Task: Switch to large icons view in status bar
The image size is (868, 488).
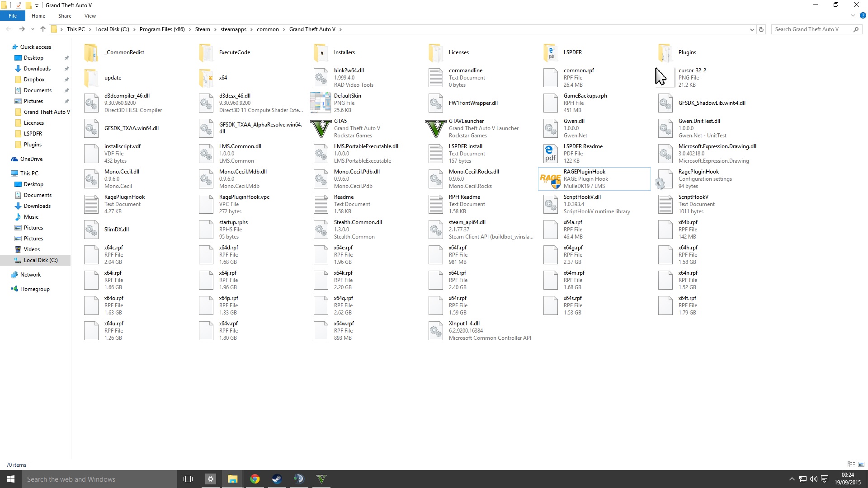Action: point(861,465)
